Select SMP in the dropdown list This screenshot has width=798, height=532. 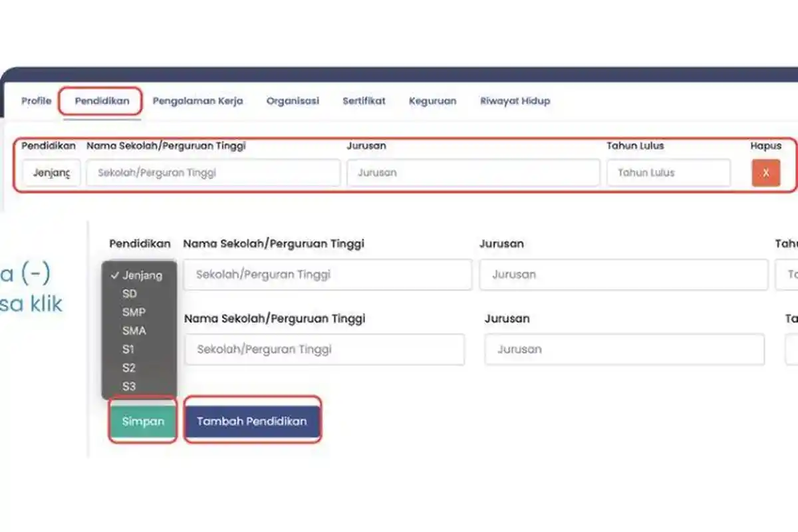pos(134,312)
